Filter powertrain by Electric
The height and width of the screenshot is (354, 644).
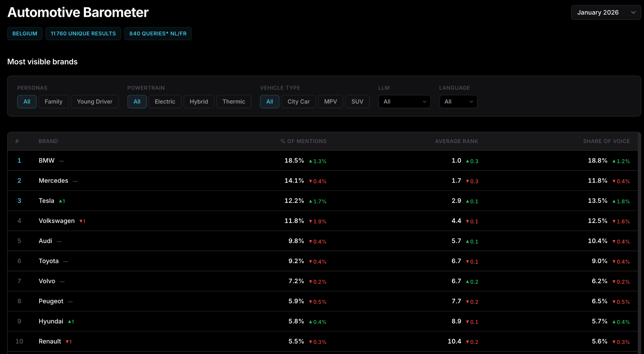[165, 101]
